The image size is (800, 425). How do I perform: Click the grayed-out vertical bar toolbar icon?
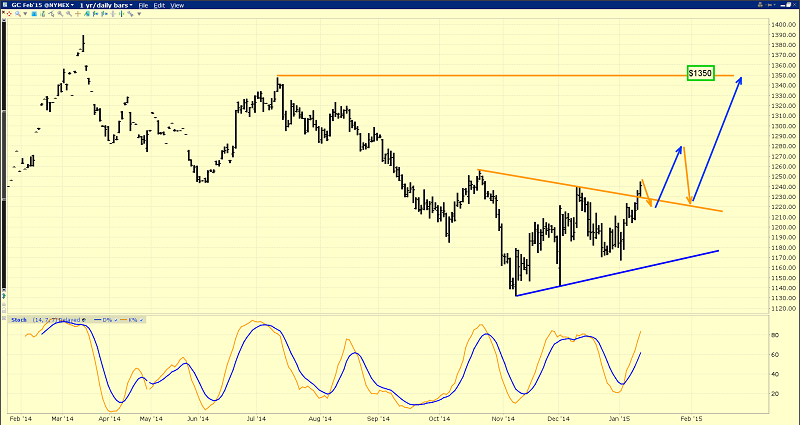coord(113,14)
